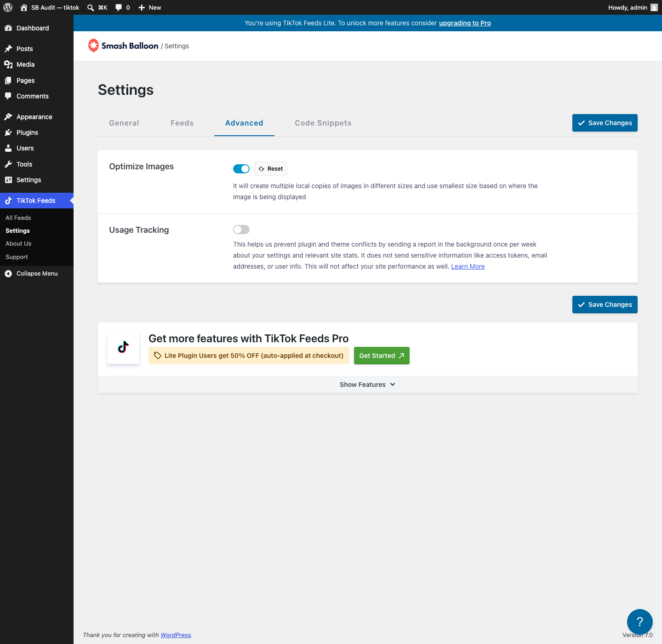Click the home icon beside SB Audit
Image resolution: width=662 pixels, height=644 pixels.
coord(24,7)
